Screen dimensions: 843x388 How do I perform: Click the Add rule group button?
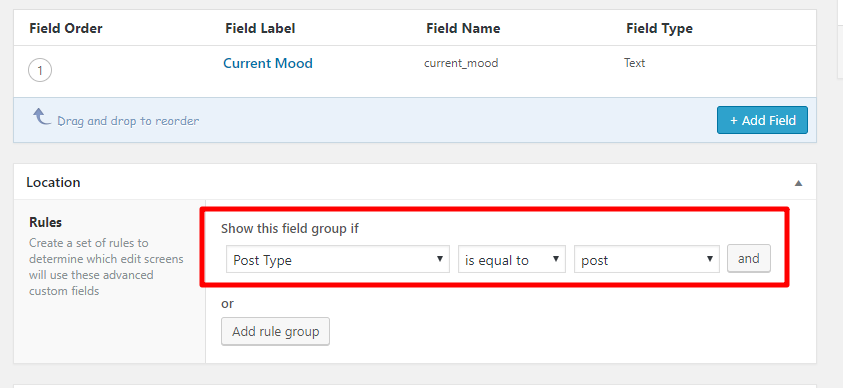click(275, 332)
